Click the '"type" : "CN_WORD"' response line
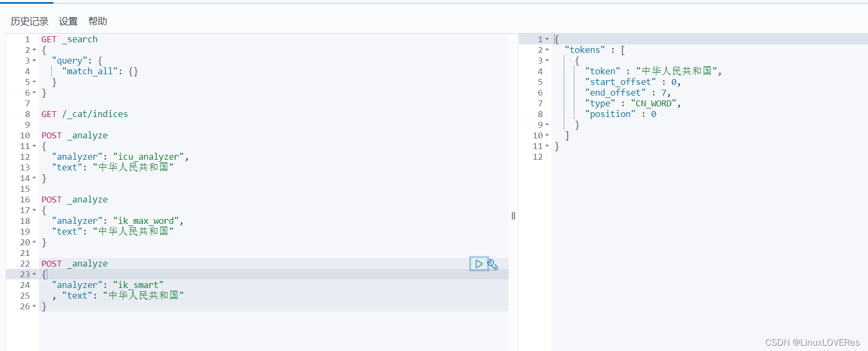Screen dimensions: 868x351 [633, 104]
